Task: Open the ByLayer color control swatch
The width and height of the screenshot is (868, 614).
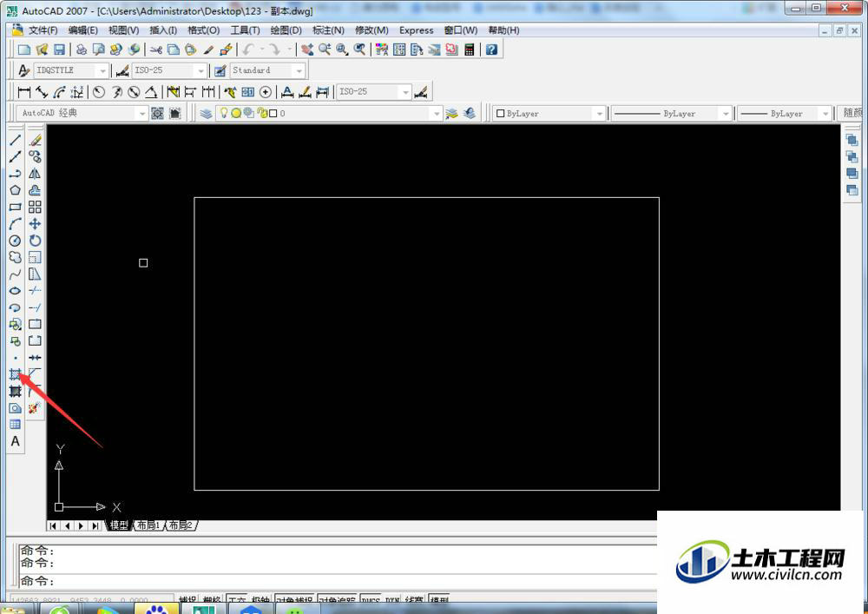Action: 501,114
